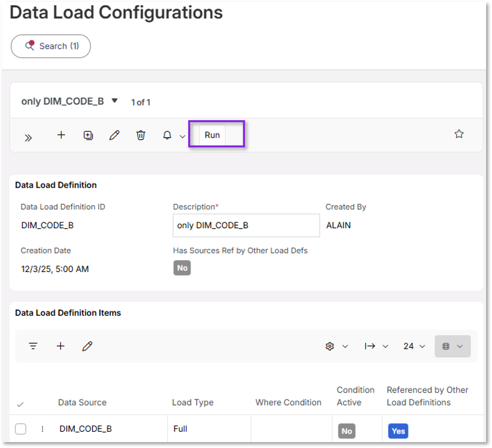This screenshot has height=448, width=492.
Task: Tick the DIM_CODE_B row checkbox
Action: tap(20, 429)
